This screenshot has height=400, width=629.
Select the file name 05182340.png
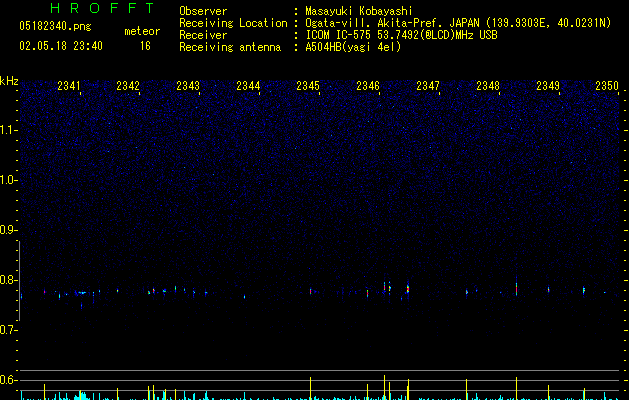click(x=55, y=27)
